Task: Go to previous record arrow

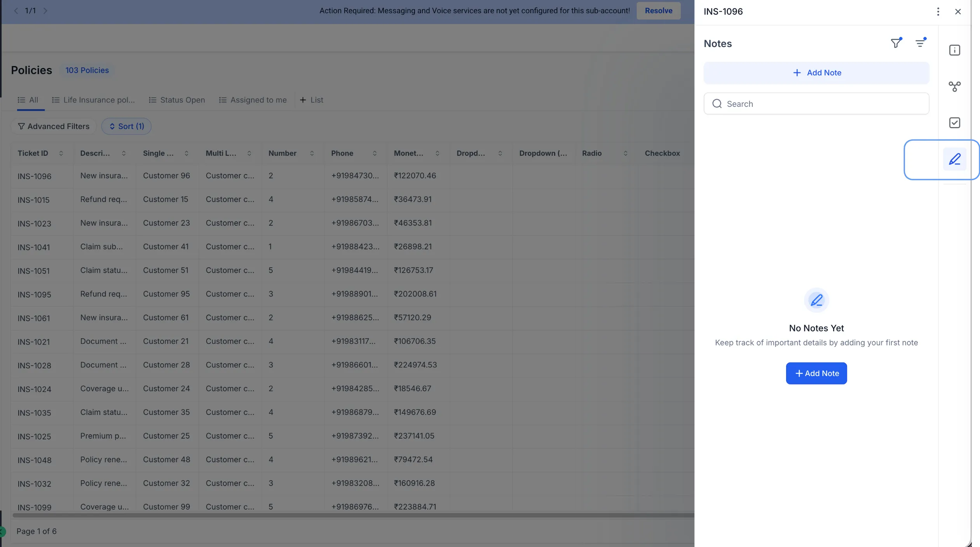Action: pos(16,11)
